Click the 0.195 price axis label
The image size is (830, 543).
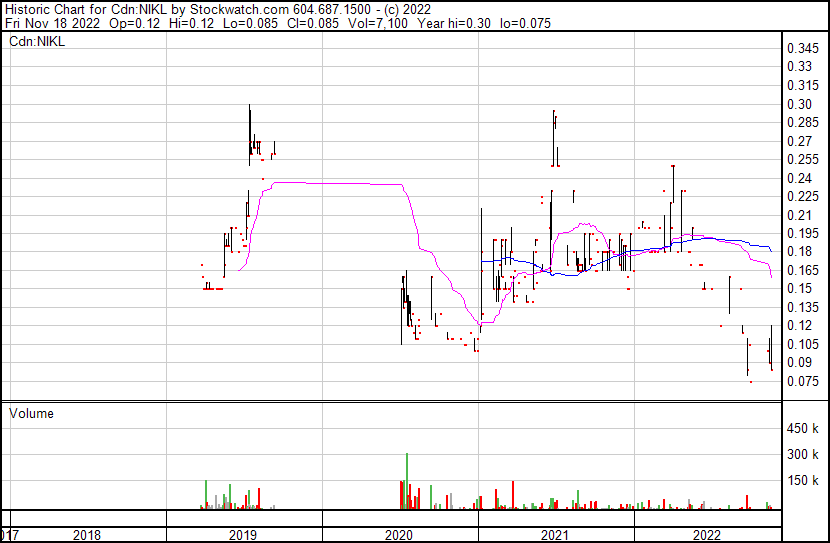point(803,233)
